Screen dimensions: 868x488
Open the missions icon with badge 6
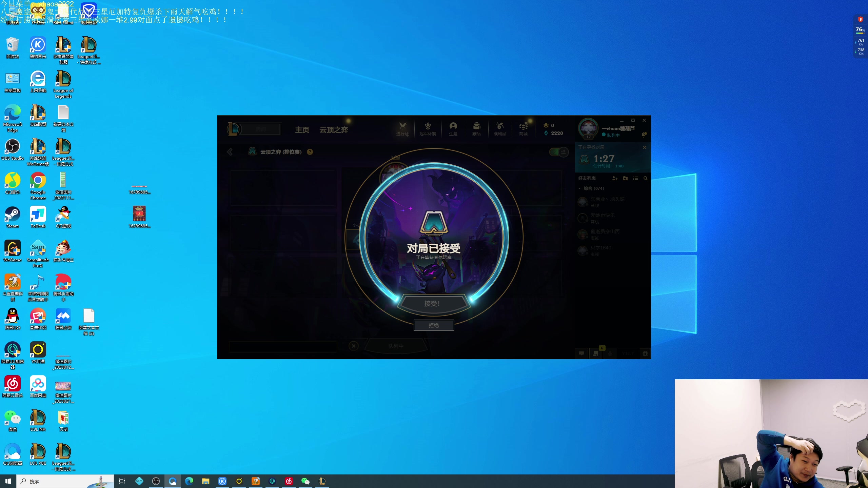[x=596, y=353]
